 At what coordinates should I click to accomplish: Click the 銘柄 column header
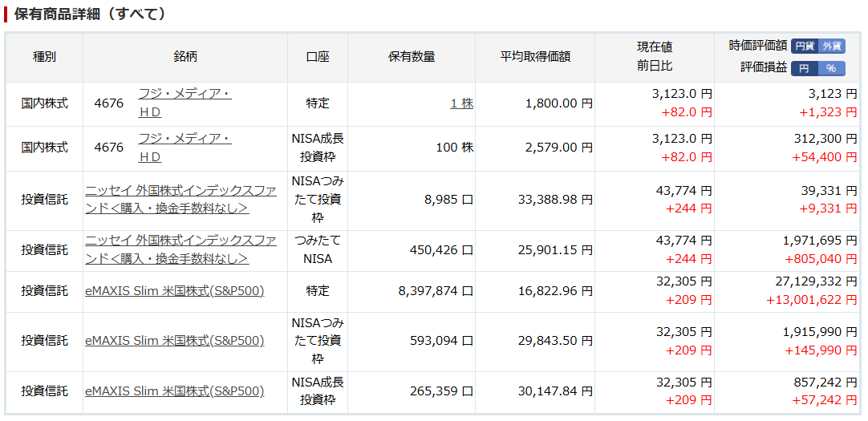click(185, 57)
